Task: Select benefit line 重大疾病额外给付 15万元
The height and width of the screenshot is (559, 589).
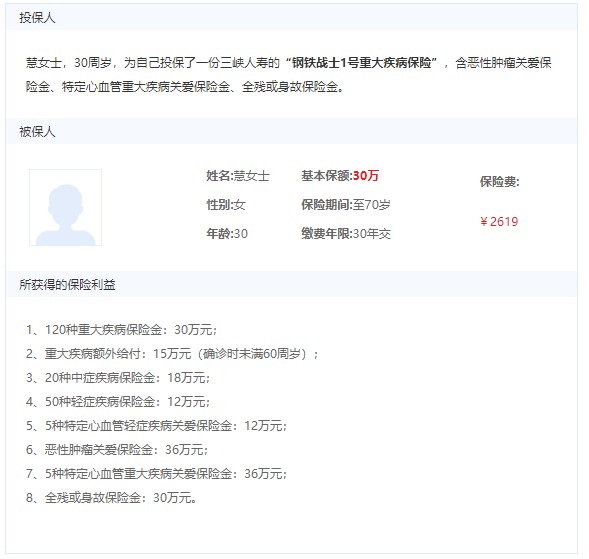Action: click(172, 354)
